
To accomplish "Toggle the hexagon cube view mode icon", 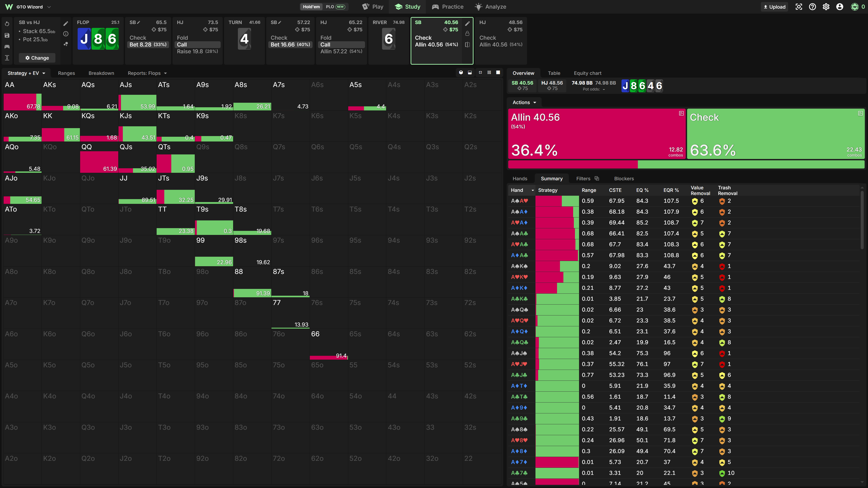I will (461, 73).
